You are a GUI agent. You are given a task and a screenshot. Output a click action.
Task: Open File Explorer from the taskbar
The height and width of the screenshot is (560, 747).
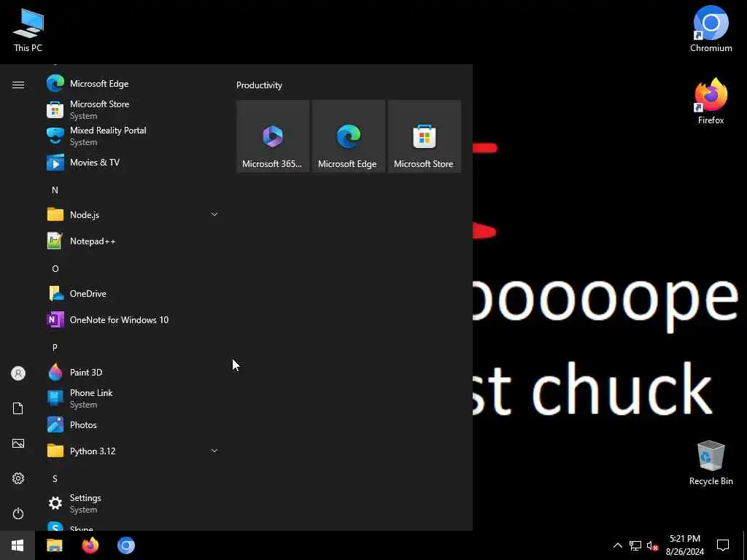[54, 545]
